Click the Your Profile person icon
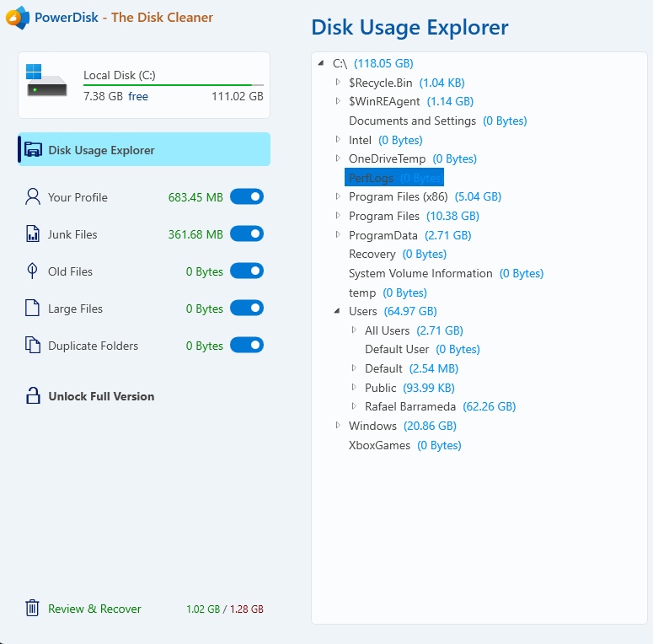The height and width of the screenshot is (644, 653). point(33,196)
